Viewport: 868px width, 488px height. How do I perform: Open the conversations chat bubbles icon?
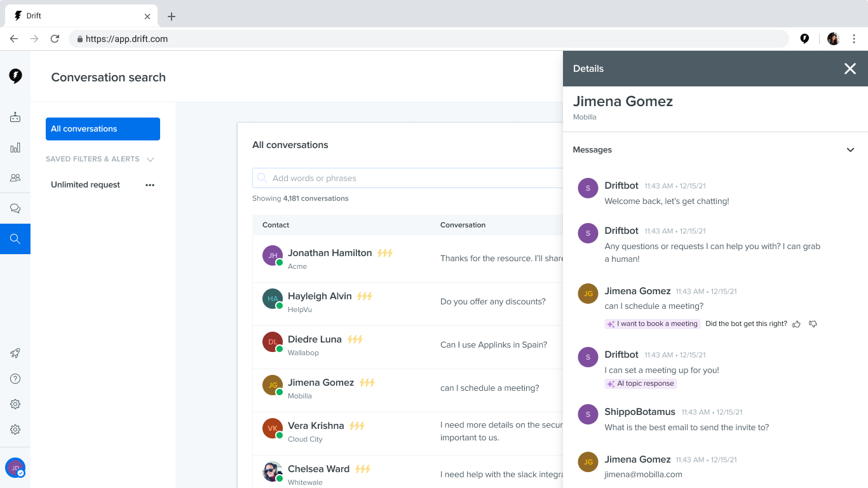tap(15, 208)
